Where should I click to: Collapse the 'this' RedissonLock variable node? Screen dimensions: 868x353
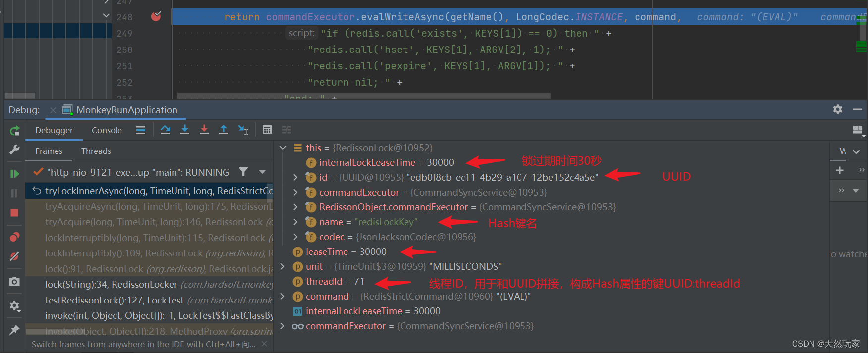pos(283,148)
